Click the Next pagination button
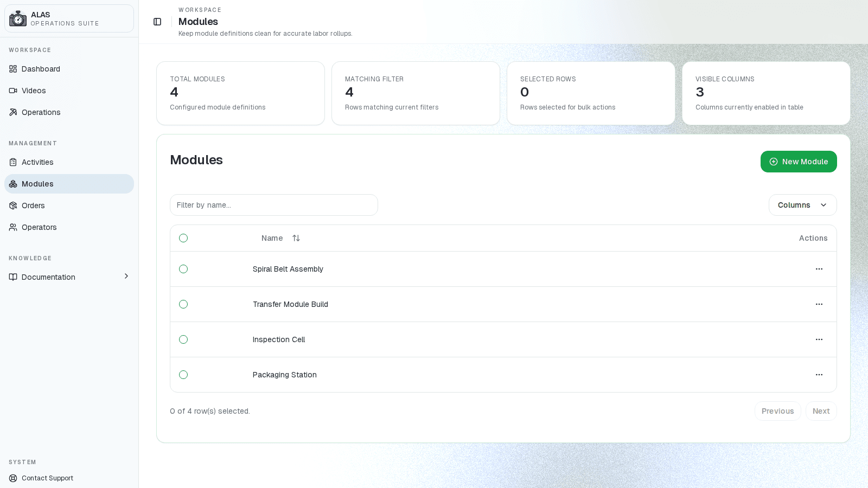This screenshot has height=488, width=868. pyautogui.click(x=821, y=411)
